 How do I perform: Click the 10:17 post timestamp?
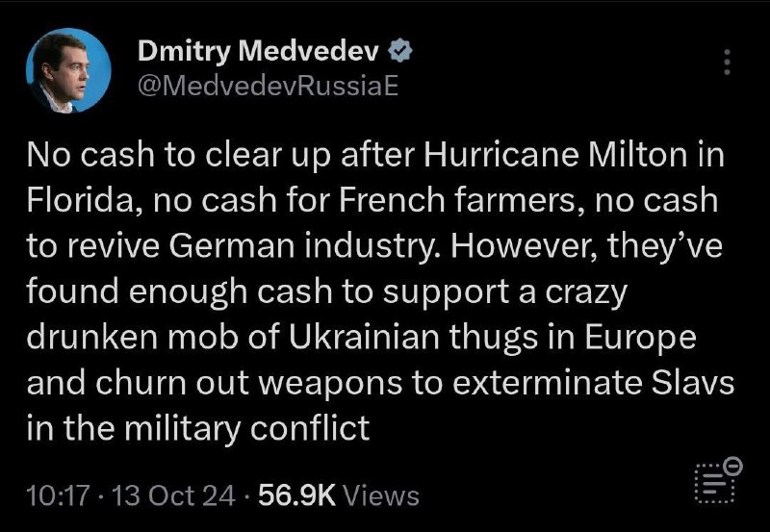point(59,495)
